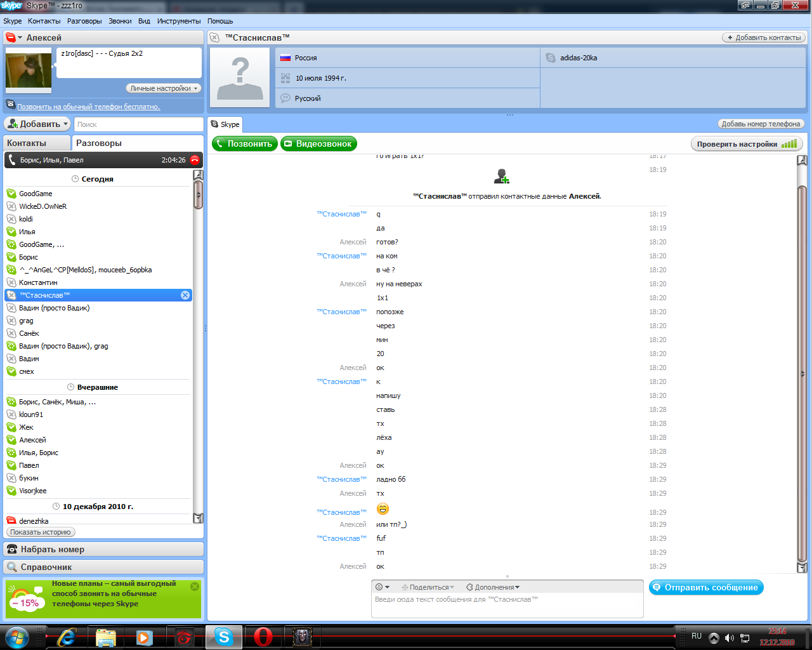Viewport: 812px width, 650px height.
Task: Click the birthday icon beside 10 июля 1994
Action: 285,78
